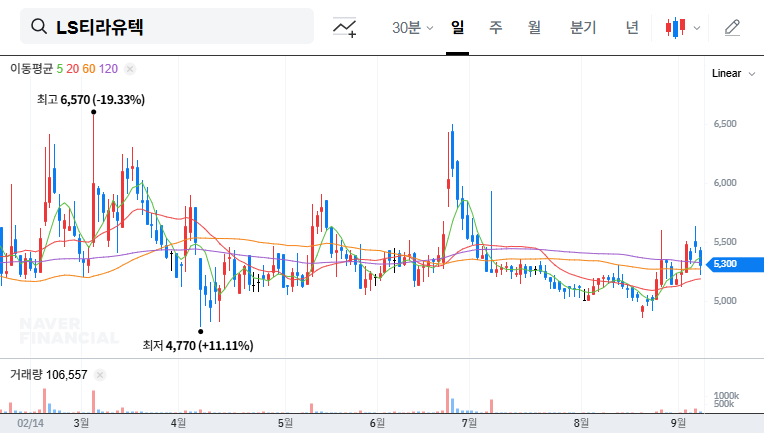Image resolution: width=764 pixels, height=433 pixels.
Task: Click the 4월 axis label
Action: [178, 423]
